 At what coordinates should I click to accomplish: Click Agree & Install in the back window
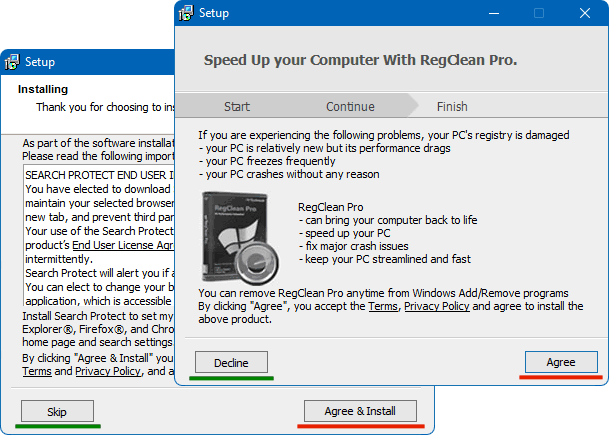(360, 411)
